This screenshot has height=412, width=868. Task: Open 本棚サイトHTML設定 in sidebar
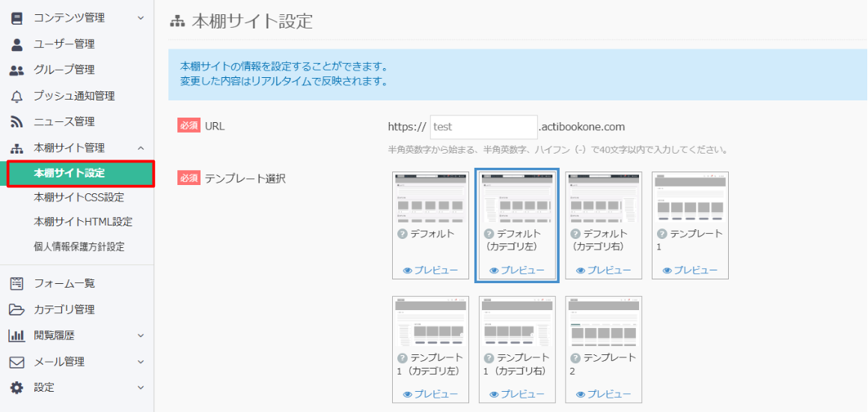tap(82, 222)
